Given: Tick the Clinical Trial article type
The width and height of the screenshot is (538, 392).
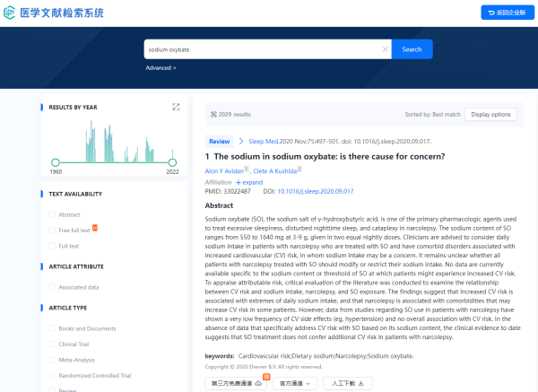Looking at the screenshot, I should click(52, 344).
